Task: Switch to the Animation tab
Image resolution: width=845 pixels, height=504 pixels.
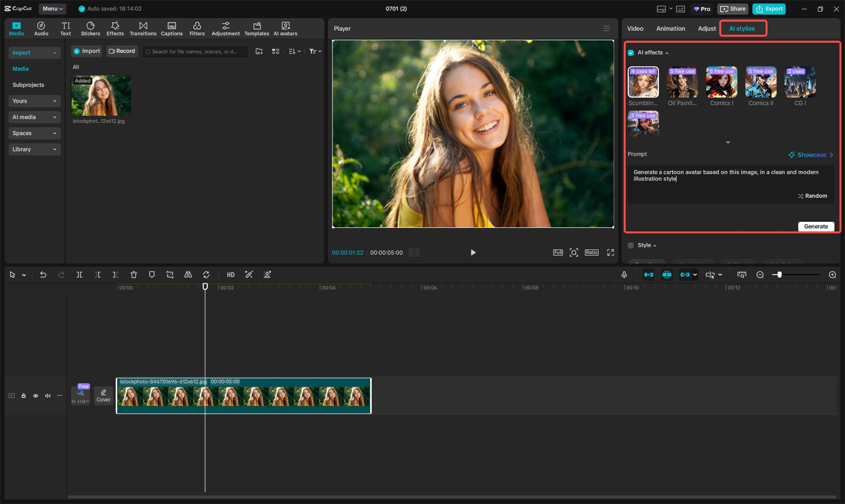Action: point(670,29)
